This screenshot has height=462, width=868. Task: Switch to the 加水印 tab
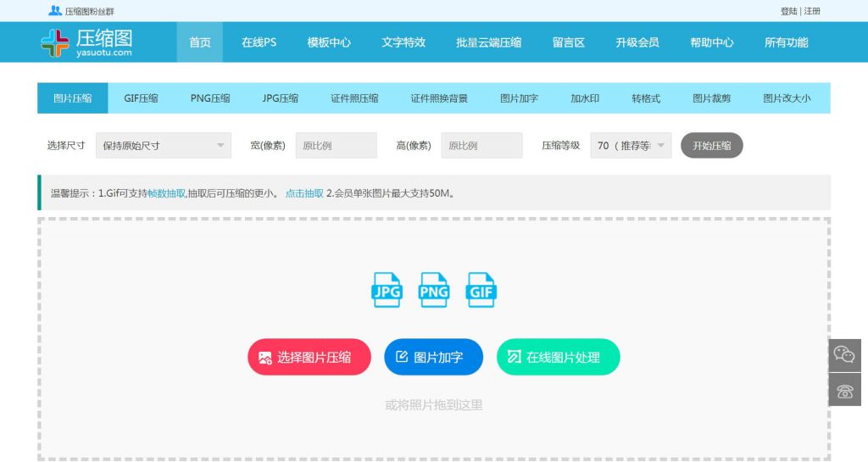[585, 98]
